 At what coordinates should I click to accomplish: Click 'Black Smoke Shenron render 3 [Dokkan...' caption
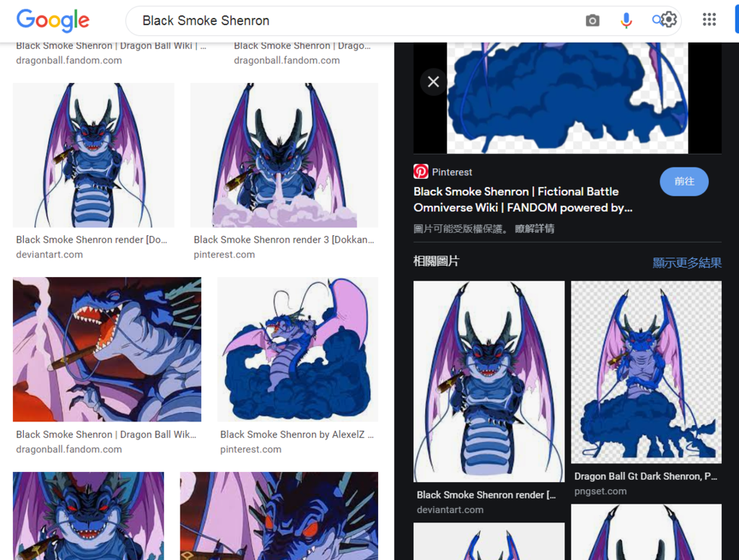(x=284, y=240)
